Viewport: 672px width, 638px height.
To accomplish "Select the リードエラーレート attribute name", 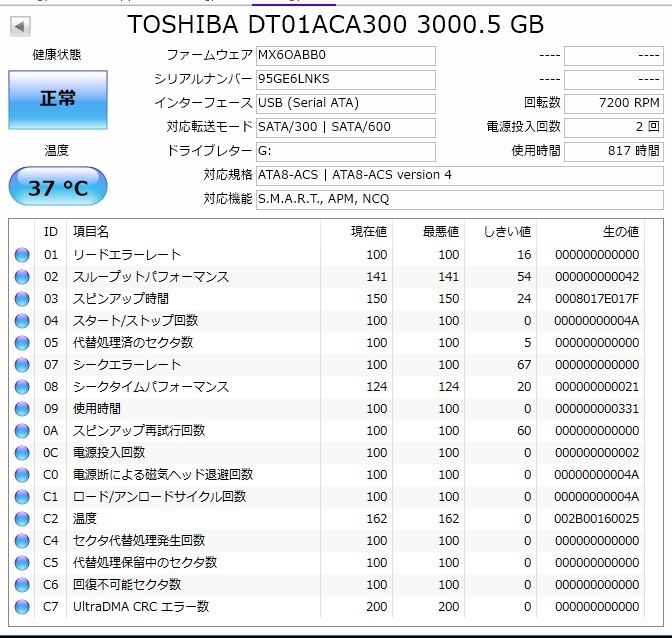I will [x=127, y=255].
